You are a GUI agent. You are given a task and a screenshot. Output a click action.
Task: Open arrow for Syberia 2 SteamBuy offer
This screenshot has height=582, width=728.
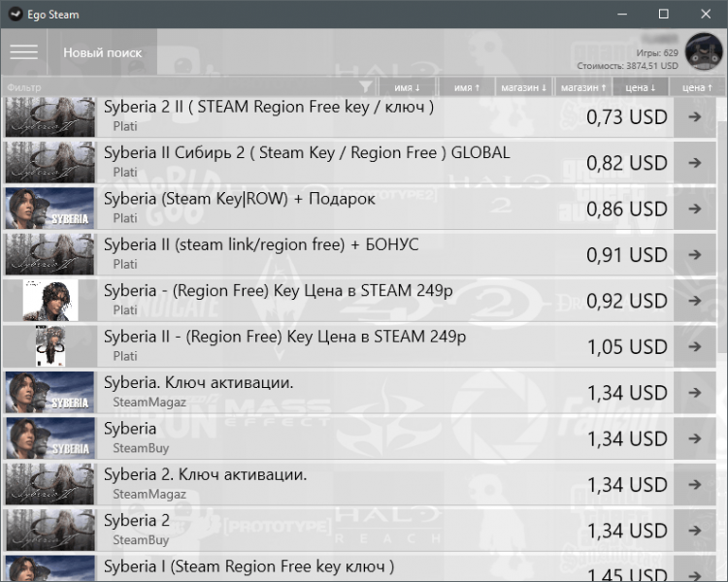coord(695,531)
